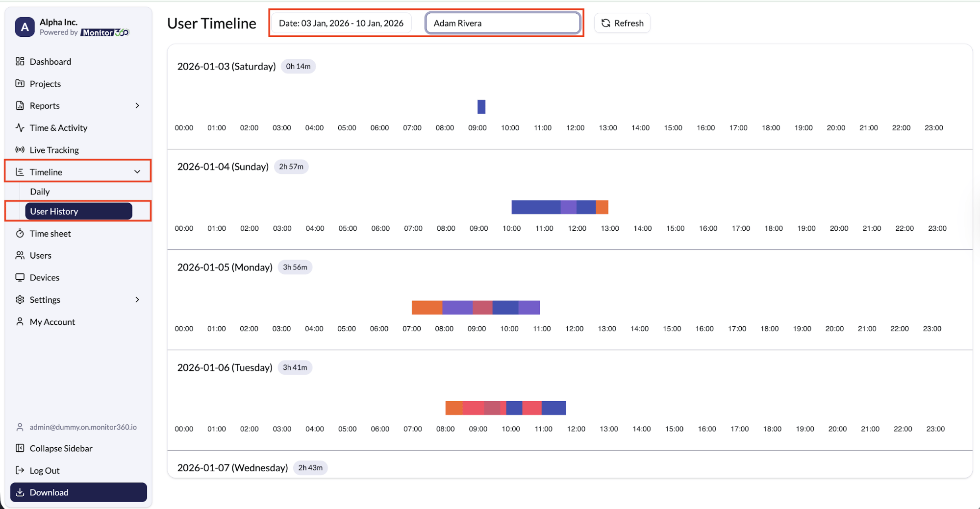Select User History view
Image resolution: width=980 pixels, height=509 pixels.
pyautogui.click(x=78, y=211)
